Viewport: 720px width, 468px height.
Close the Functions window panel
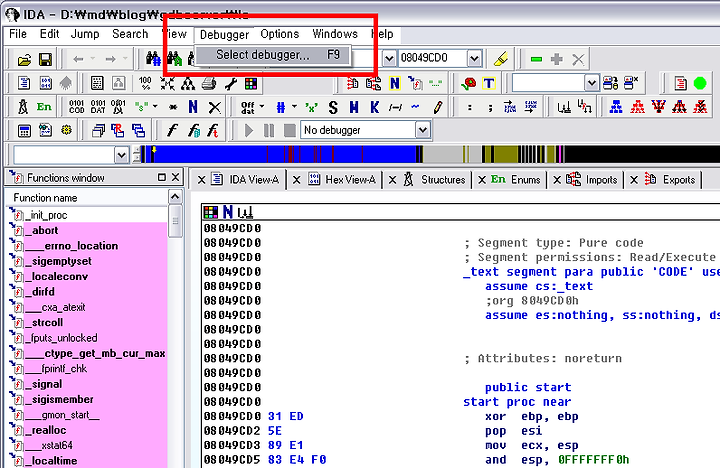tap(175, 177)
